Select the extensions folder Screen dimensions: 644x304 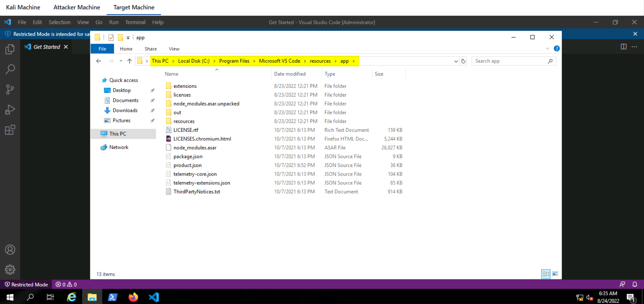coord(185,86)
